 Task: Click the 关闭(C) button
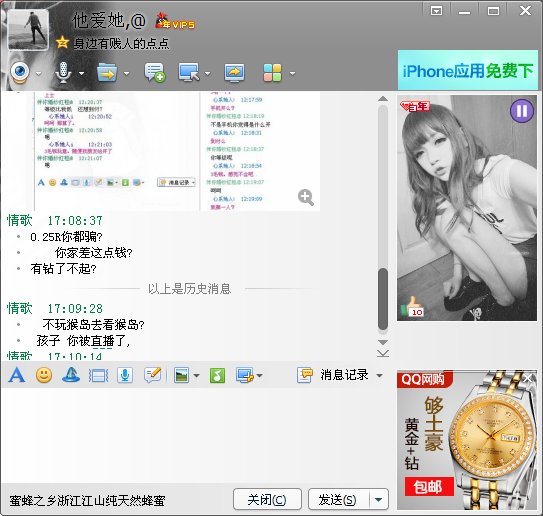267,499
